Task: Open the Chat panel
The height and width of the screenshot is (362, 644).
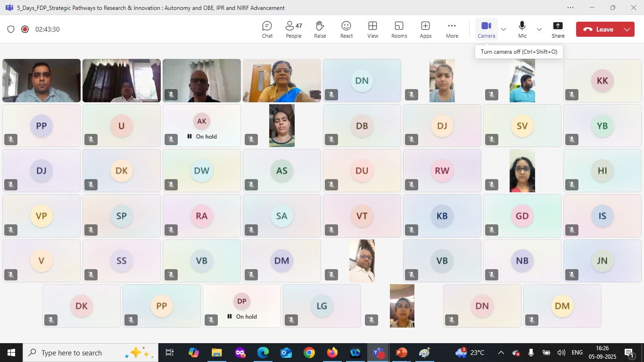Action: tap(267, 29)
